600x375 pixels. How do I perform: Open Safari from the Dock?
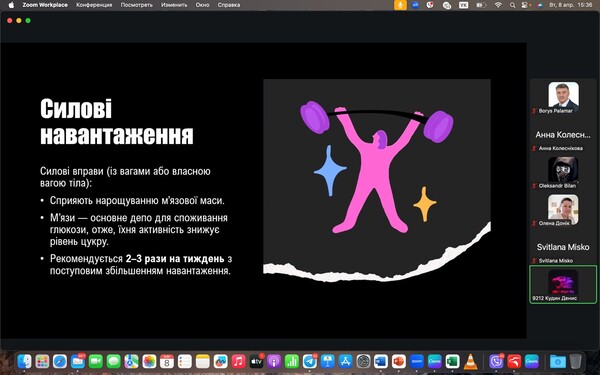[60, 361]
